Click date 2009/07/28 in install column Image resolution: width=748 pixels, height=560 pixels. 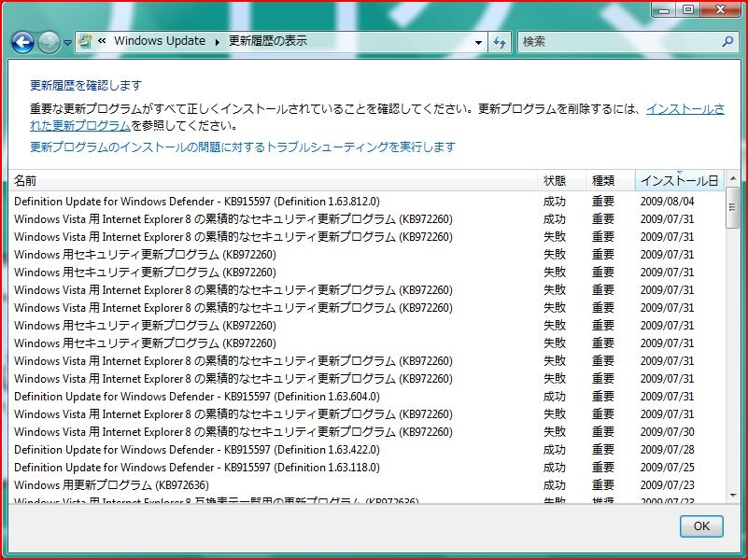coord(667,450)
